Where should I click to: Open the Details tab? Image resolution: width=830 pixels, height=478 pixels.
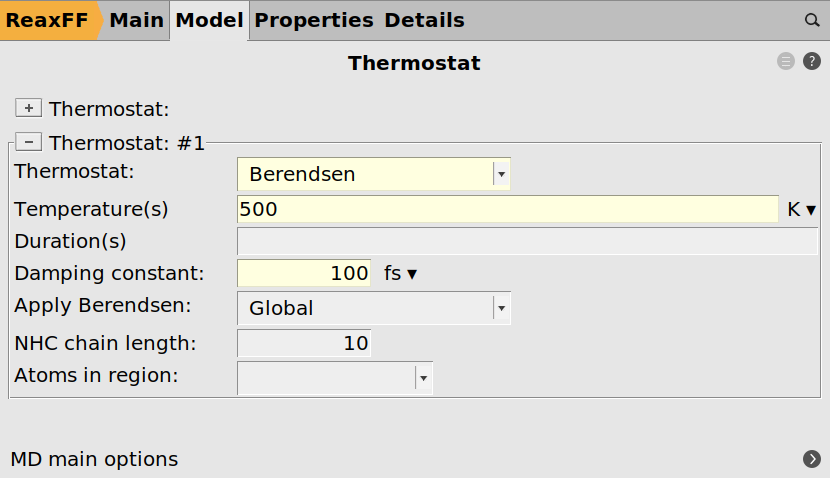[x=424, y=20]
